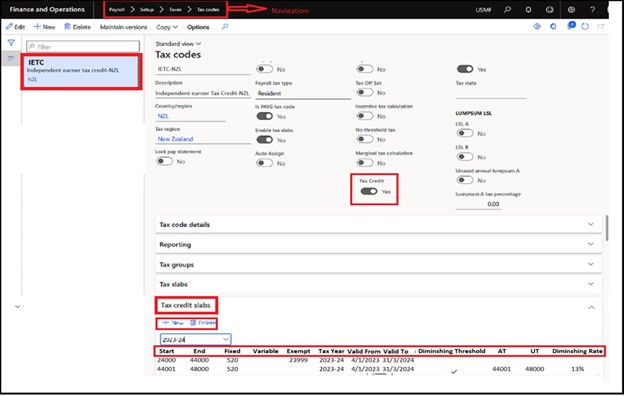The height and width of the screenshot is (396, 624).
Task: Open the notifications bell icon
Action: (x=528, y=9)
